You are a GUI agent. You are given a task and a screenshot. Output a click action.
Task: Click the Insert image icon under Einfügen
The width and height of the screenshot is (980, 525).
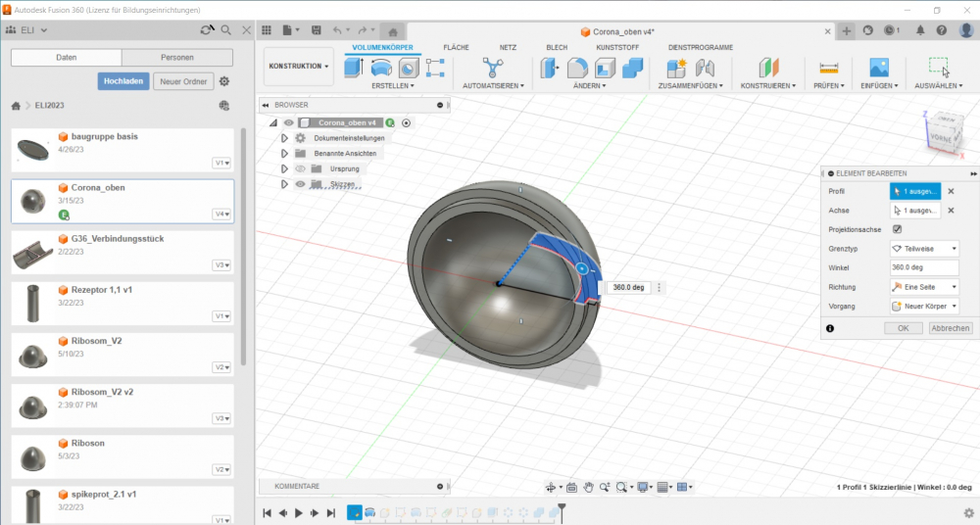point(878,68)
